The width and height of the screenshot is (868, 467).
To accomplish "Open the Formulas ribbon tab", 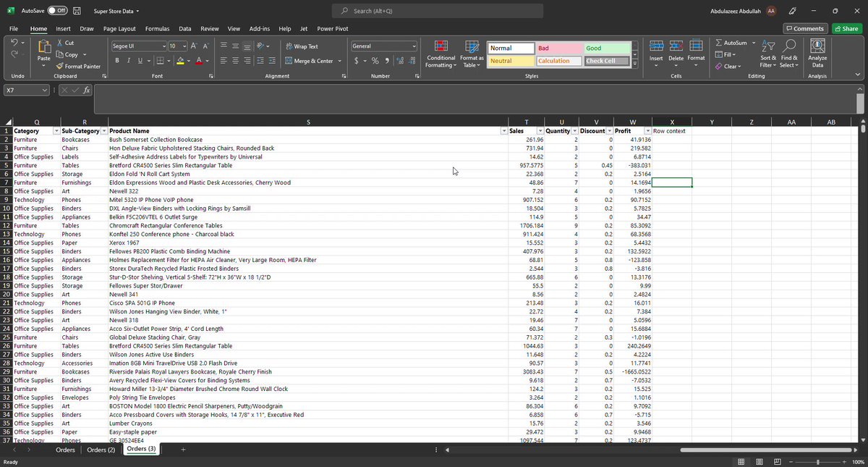I will point(157,29).
